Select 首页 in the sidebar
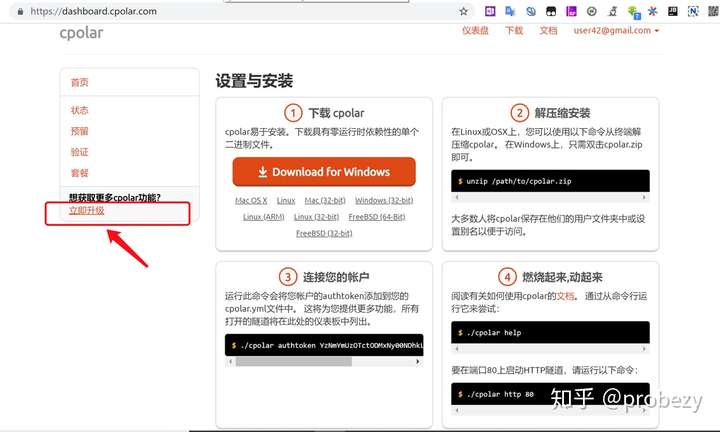This screenshot has width=720, height=432. (x=79, y=82)
